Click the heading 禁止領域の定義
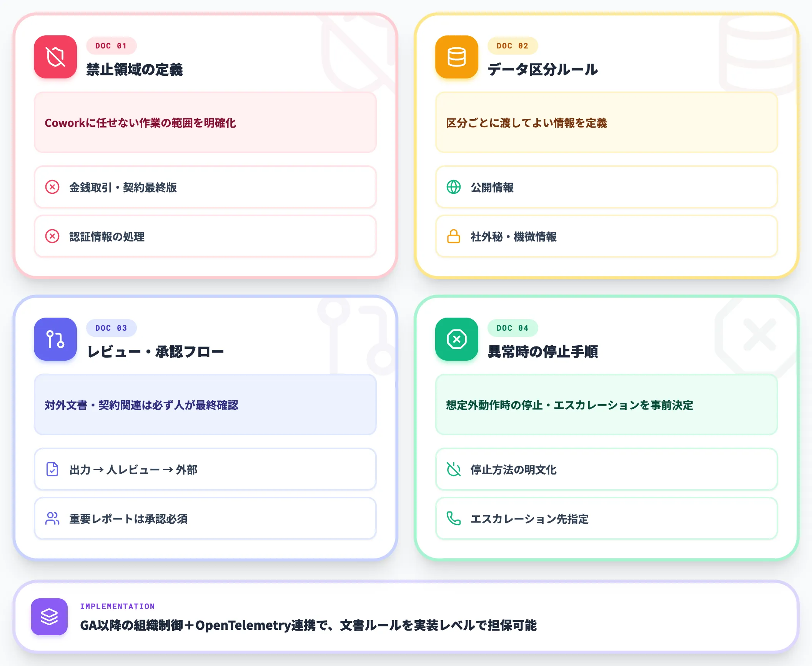The height and width of the screenshot is (666, 812). [x=135, y=70]
